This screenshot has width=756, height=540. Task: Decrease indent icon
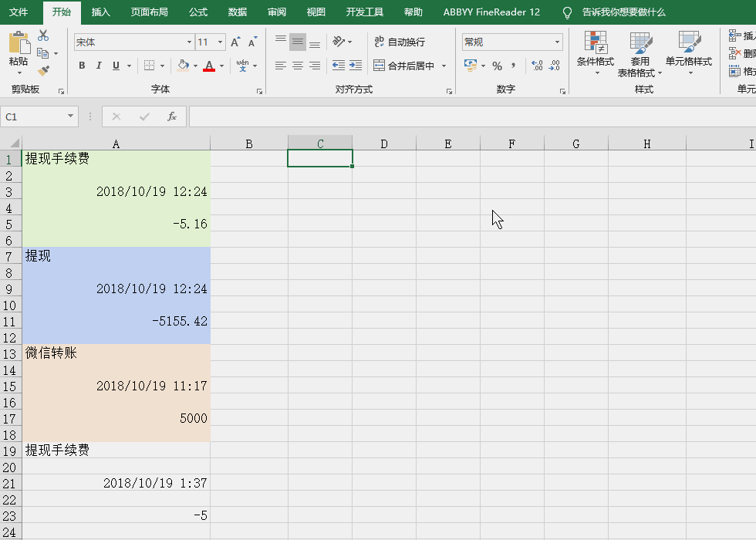[x=339, y=66]
